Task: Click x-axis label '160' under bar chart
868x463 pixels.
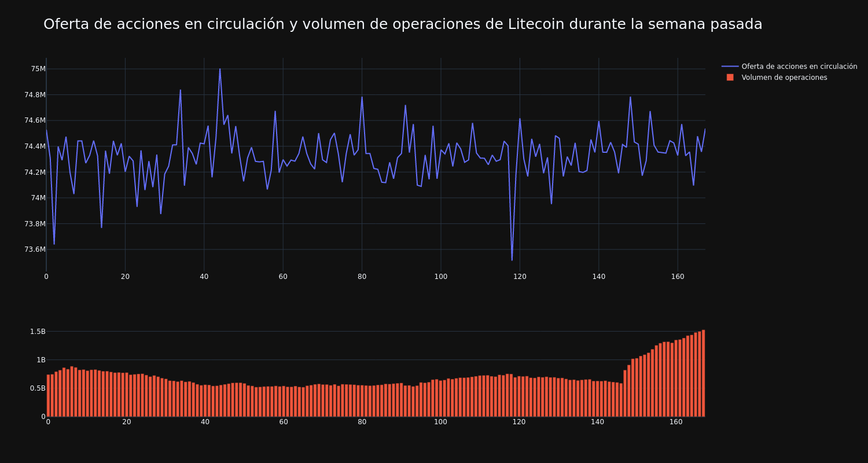Action: [x=676, y=422]
